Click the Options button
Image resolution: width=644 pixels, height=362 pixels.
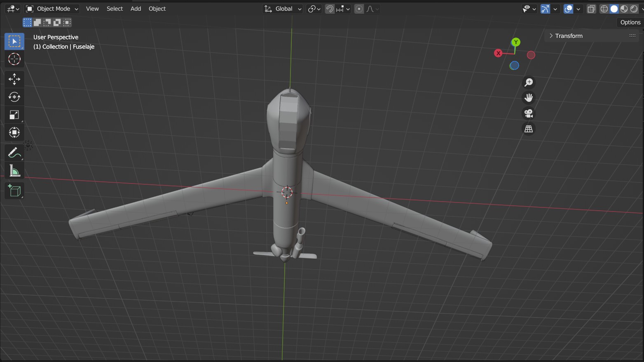(x=630, y=22)
